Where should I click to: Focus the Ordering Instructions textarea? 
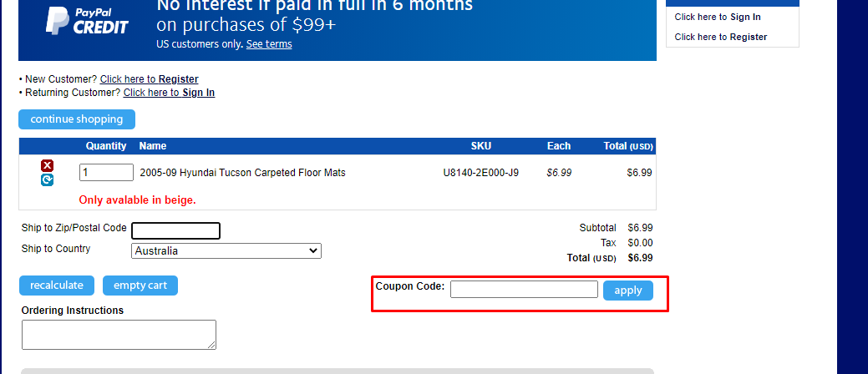pyautogui.click(x=119, y=335)
